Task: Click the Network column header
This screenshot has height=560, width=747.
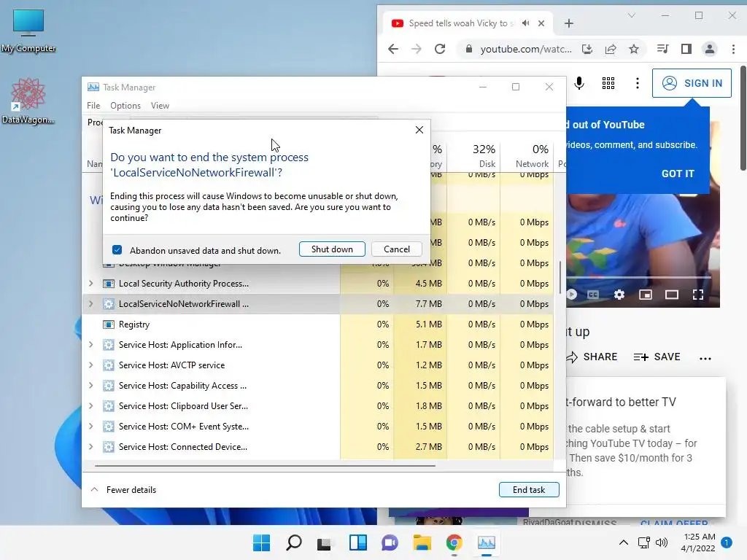Action: tap(527, 156)
